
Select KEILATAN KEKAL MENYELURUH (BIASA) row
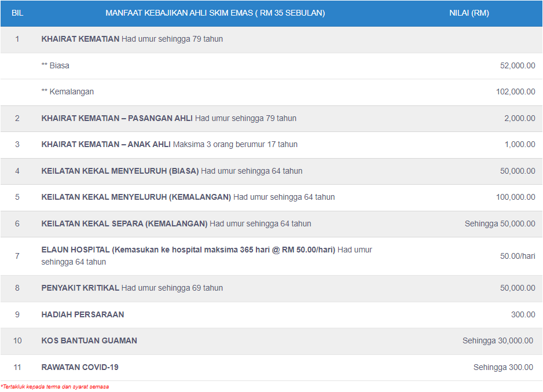120,171
